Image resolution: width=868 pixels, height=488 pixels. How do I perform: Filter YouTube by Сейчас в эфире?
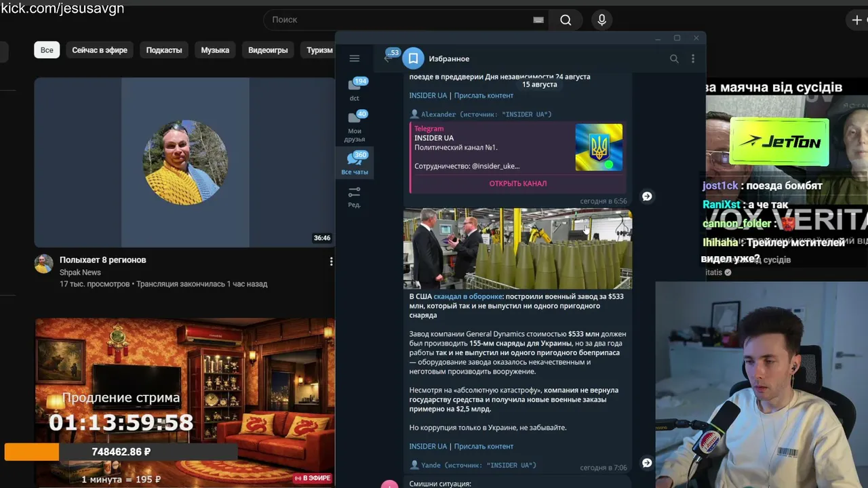coord(100,50)
